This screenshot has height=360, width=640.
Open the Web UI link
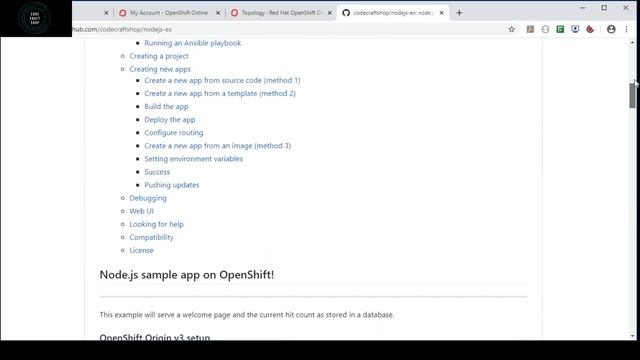[141, 211]
